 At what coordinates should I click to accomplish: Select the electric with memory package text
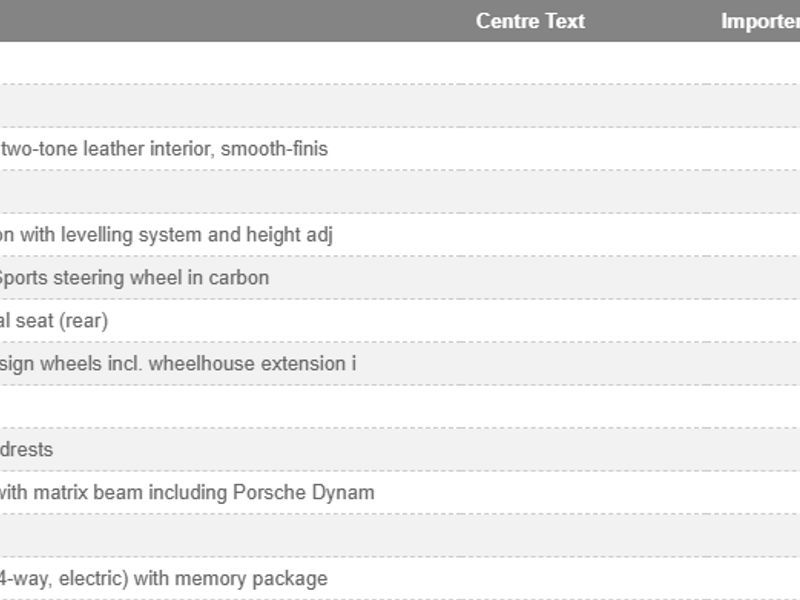pyautogui.click(x=163, y=579)
